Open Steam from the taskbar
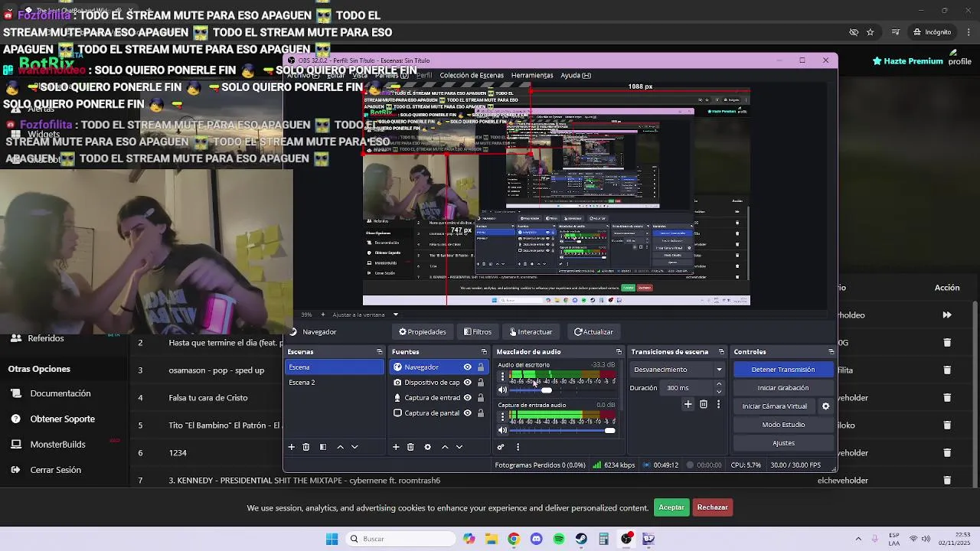Viewport: 980px width, 551px height. (x=581, y=539)
